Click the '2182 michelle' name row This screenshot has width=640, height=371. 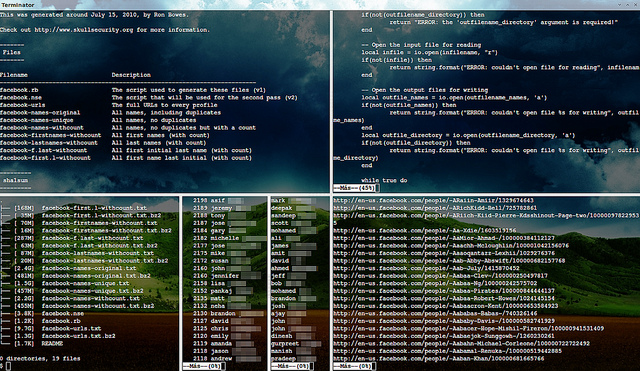[229, 238]
